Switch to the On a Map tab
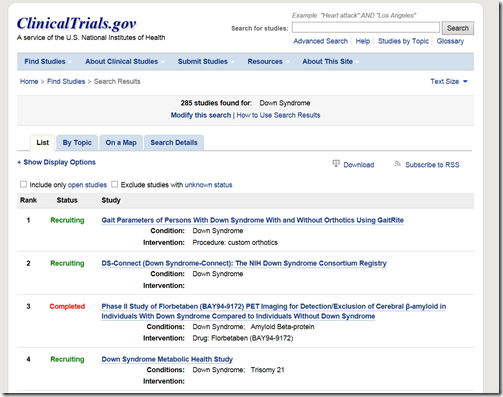This screenshot has width=503, height=397. 121,143
